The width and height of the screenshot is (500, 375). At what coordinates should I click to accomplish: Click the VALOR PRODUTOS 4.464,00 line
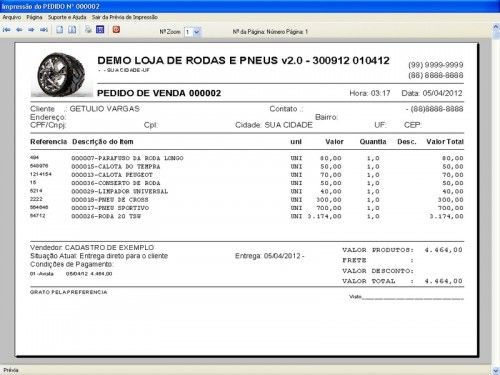click(402, 250)
